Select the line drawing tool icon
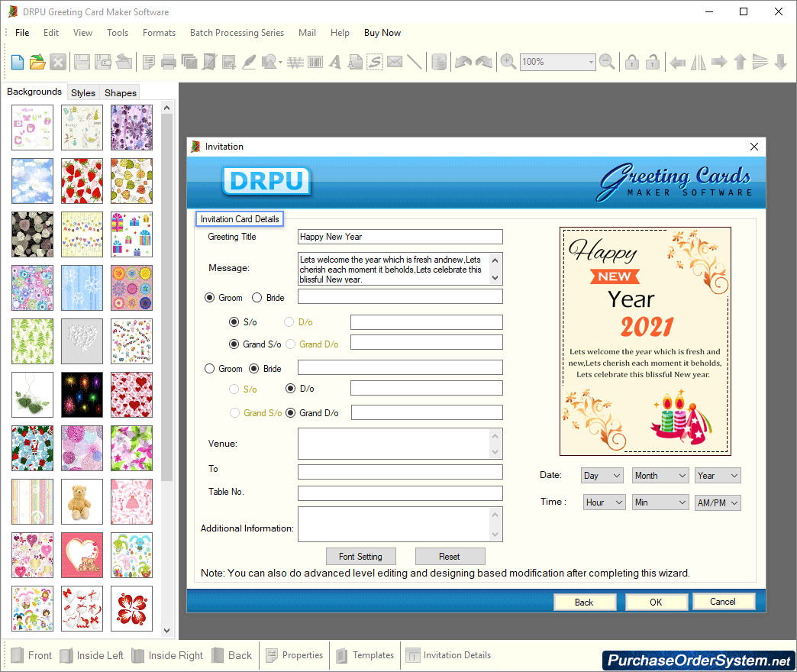The height and width of the screenshot is (672, 797). (x=415, y=62)
